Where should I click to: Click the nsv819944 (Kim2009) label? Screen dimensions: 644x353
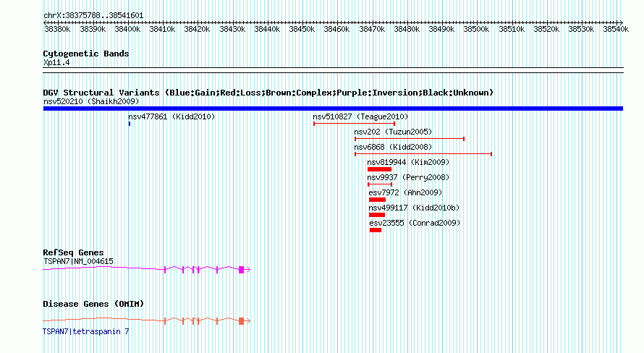click(x=408, y=162)
